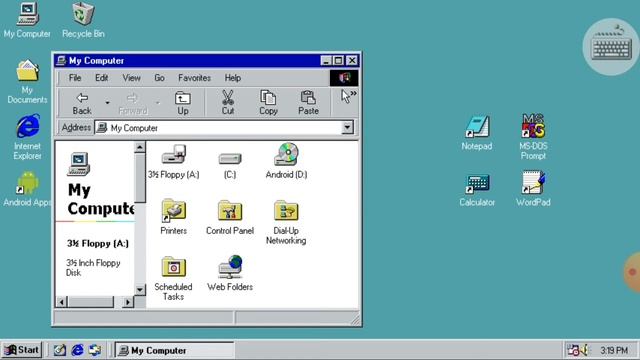The image size is (640, 360).
Task: Click "3½ Inch Floppy Disk" description text
Action: pos(93,268)
